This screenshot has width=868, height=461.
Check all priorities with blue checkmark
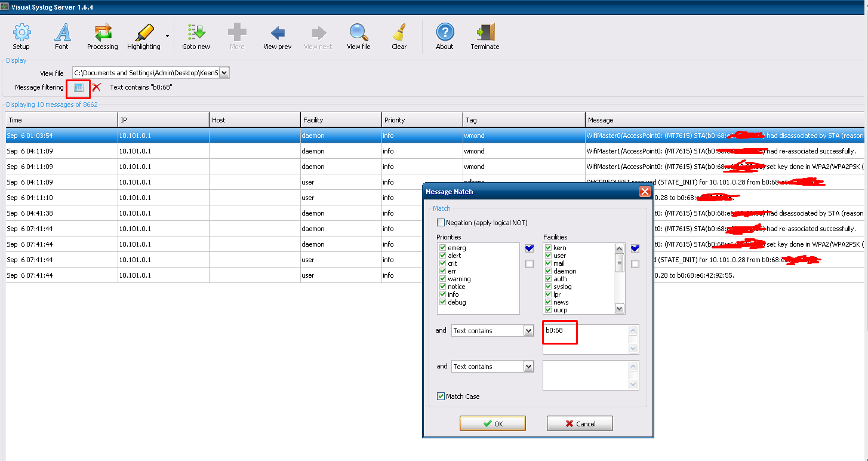coord(529,248)
